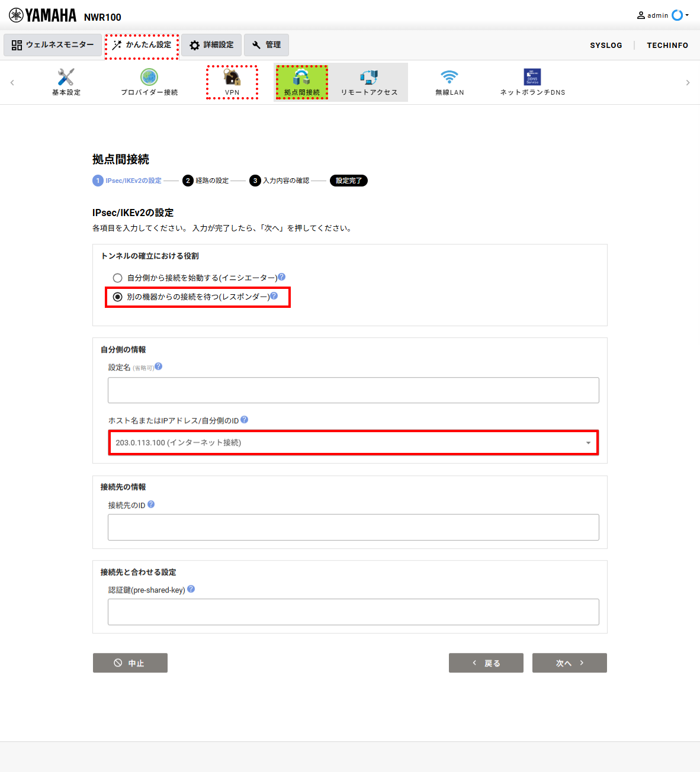Switch to 管理 tab
Image resolution: width=700 pixels, height=772 pixels.
[266, 45]
